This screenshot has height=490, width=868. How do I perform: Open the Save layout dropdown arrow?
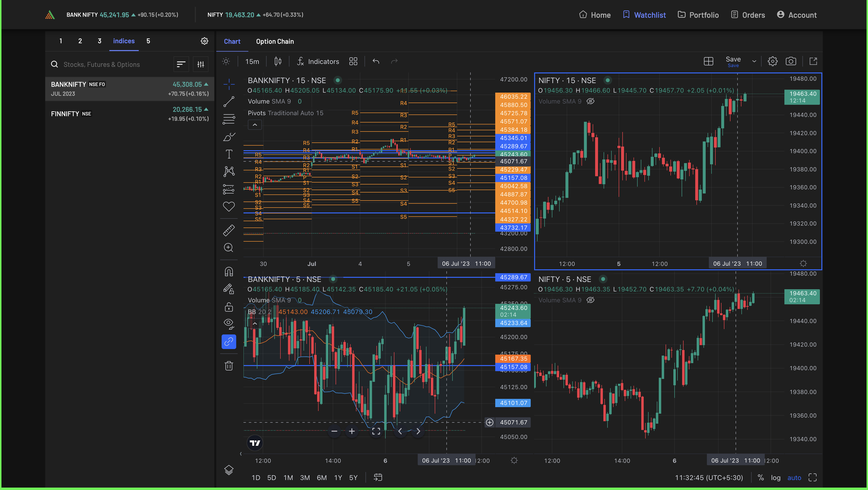tap(754, 61)
